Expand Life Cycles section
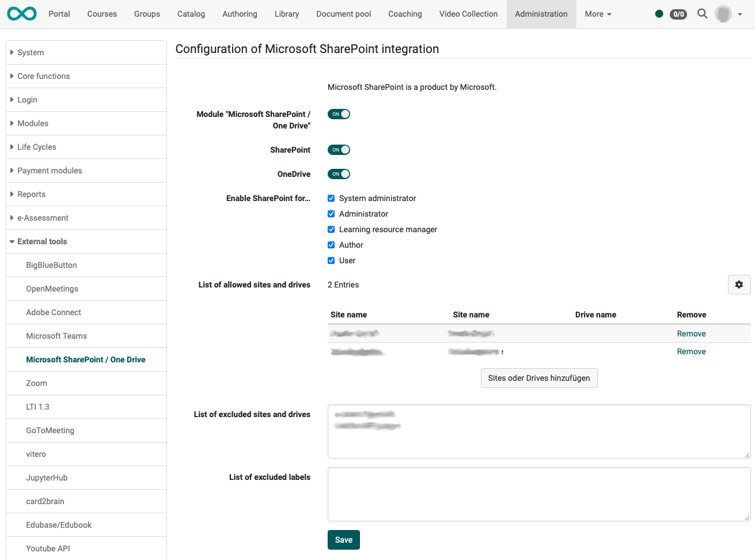This screenshot has width=755, height=560. 86,147
